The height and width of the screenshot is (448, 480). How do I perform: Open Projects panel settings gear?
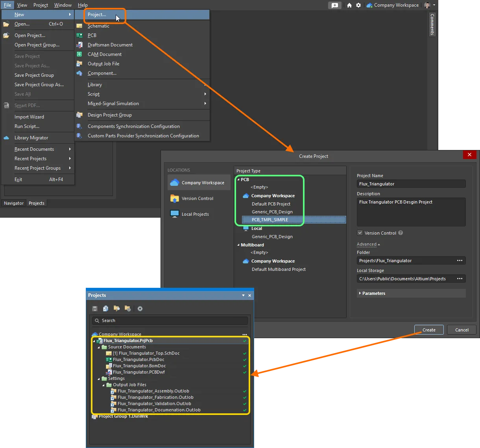point(140,309)
